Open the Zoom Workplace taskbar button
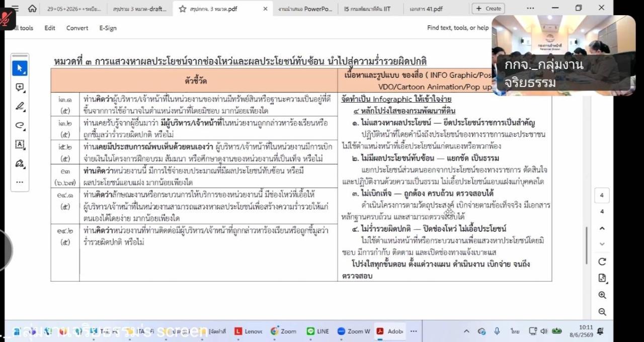 point(354,331)
